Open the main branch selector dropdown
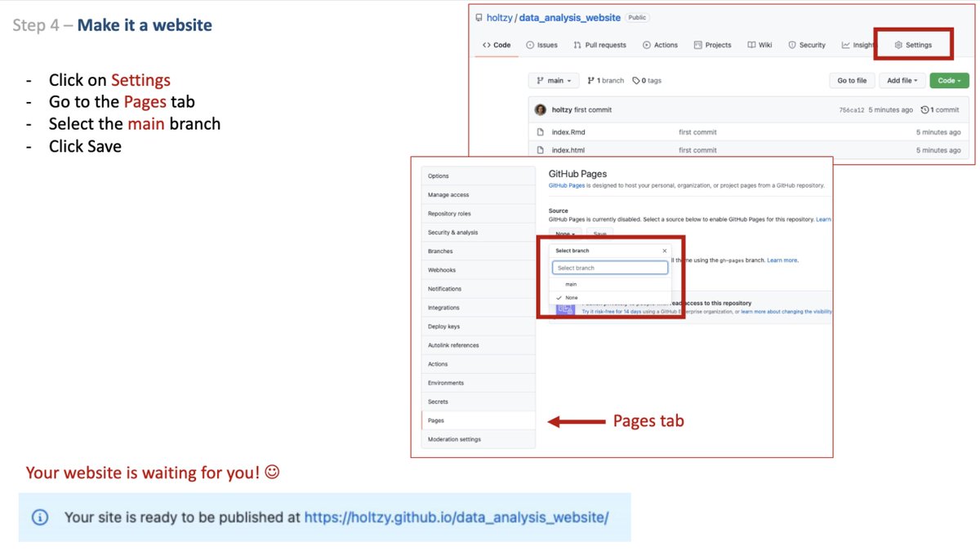The height and width of the screenshot is (551, 980). coord(554,80)
